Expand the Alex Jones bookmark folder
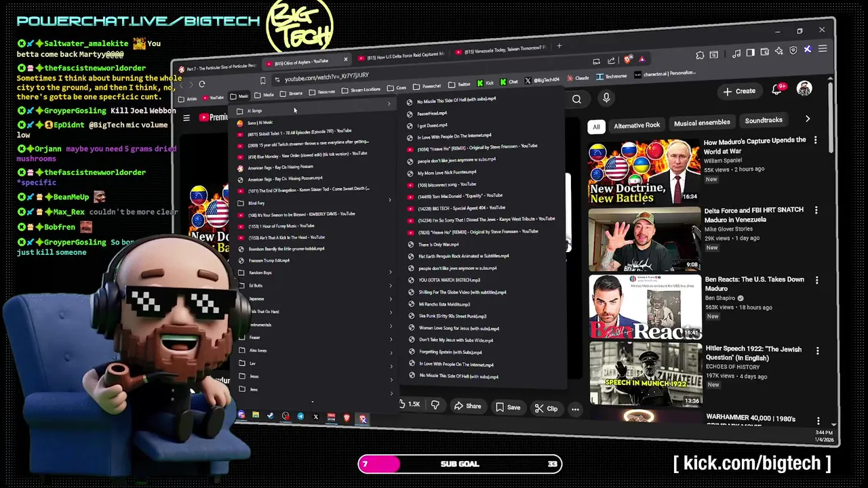Image resolution: width=868 pixels, height=488 pixels. pos(315,350)
